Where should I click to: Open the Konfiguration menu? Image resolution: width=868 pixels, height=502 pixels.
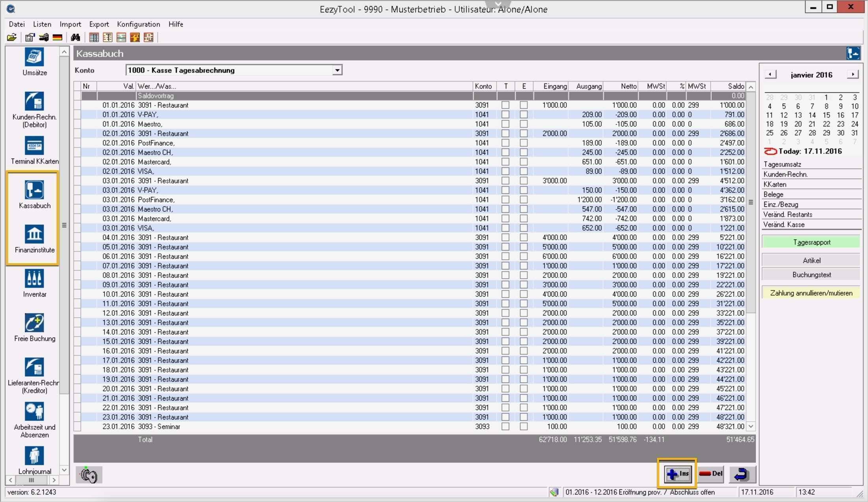pos(138,24)
